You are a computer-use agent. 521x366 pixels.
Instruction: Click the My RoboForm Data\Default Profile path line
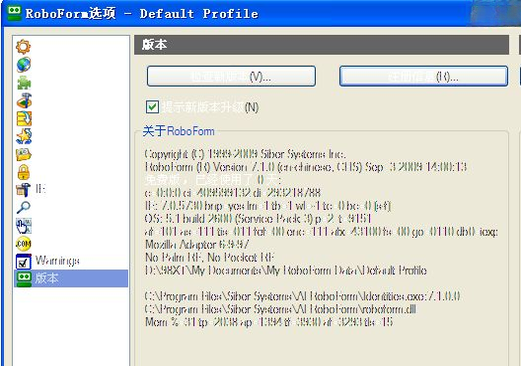click(x=286, y=270)
